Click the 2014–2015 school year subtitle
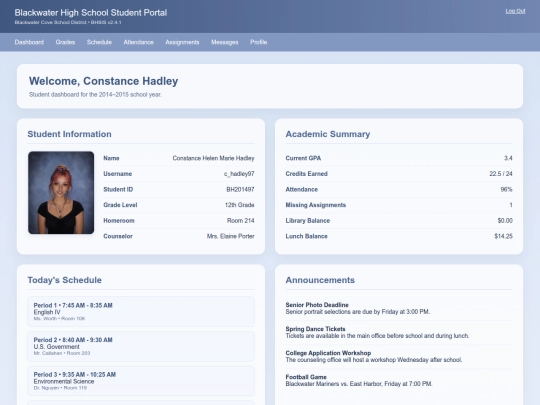Image resolution: width=540 pixels, height=405 pixels. click(x=95, y=94)
